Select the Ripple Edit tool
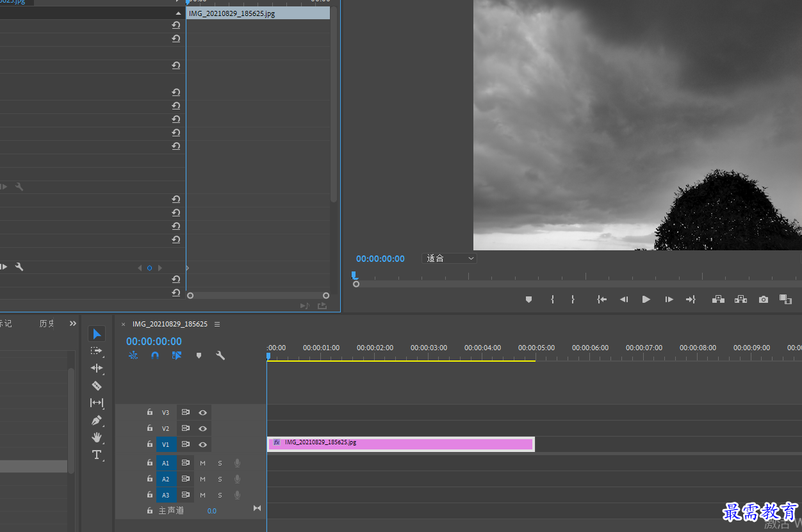 [97, 368]
